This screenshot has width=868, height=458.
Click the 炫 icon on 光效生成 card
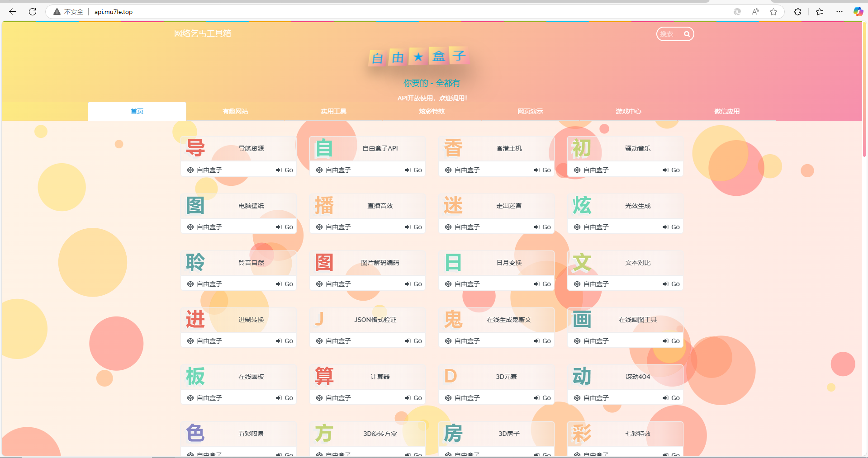pyautogui.click(x=582, y=205)
